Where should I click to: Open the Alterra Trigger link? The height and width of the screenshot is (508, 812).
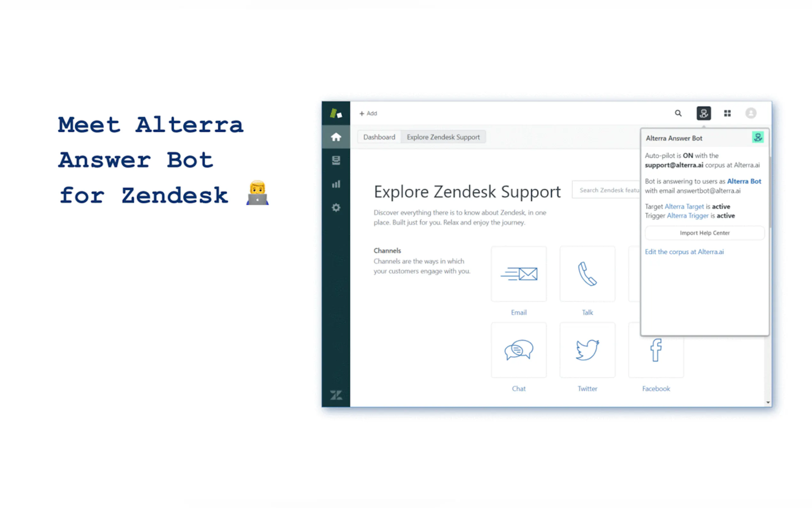pos(687,215)
